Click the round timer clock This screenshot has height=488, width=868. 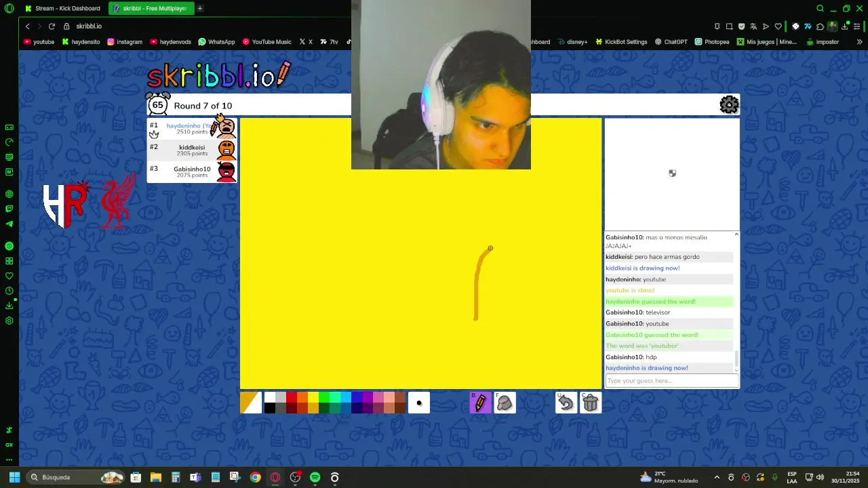pyautogui.click(x=158, y=104)
